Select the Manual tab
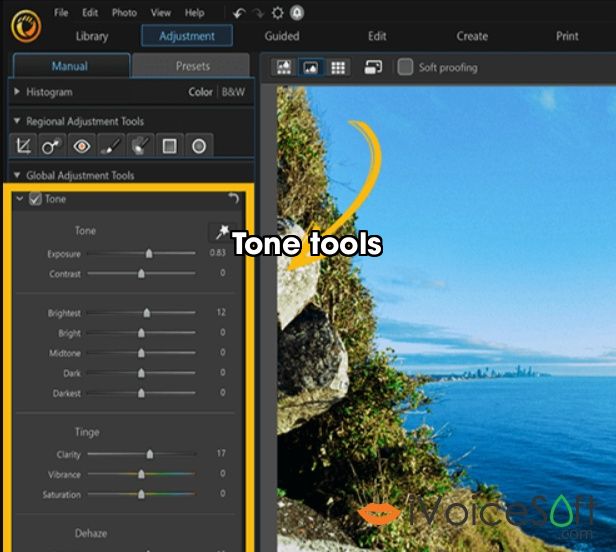616x552 pixels. click(71, 66)
